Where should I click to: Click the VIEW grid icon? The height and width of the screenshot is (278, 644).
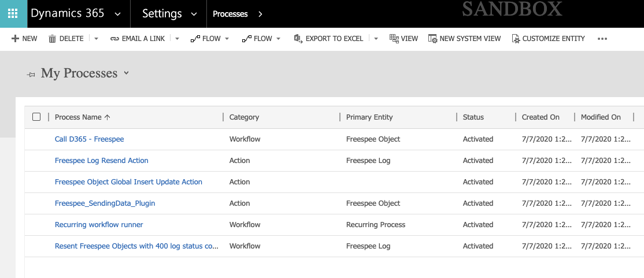(394, 39)
